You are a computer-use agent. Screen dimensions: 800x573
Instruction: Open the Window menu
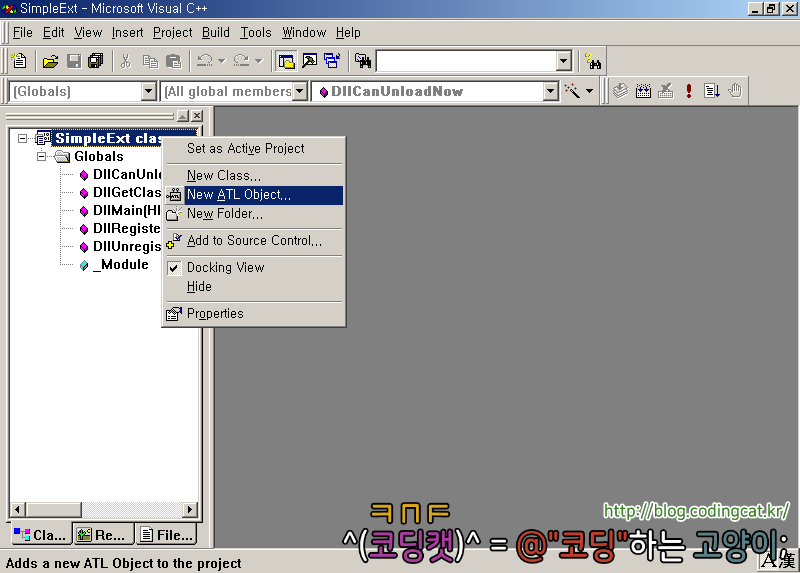[x=304, y=33]
